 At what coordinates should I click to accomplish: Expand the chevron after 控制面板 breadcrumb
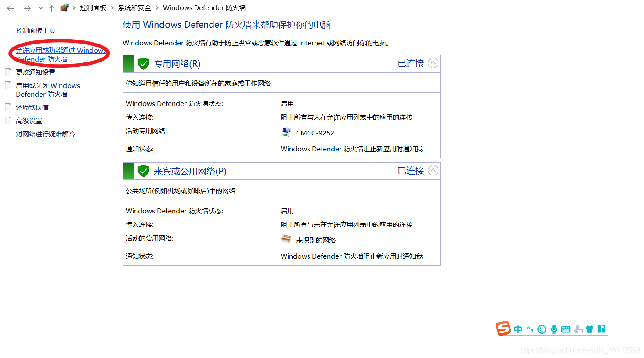pos(112,8)
